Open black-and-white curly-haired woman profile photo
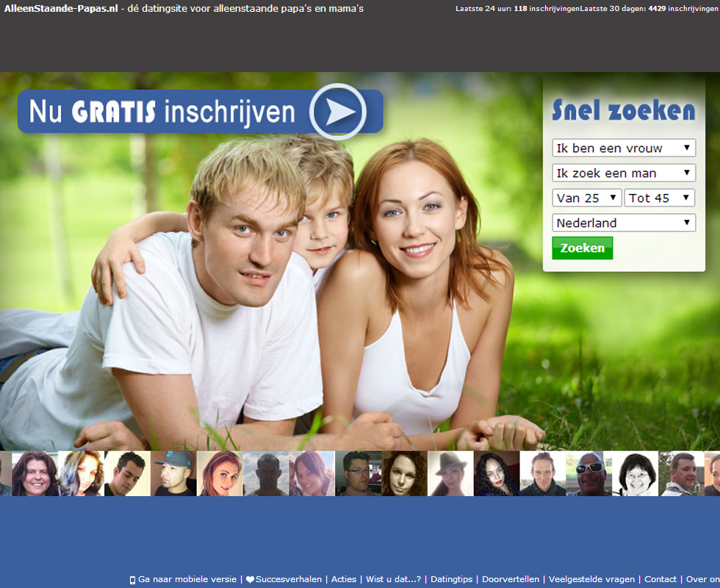This screenshot has height=588, width=720. pos(405,473)
